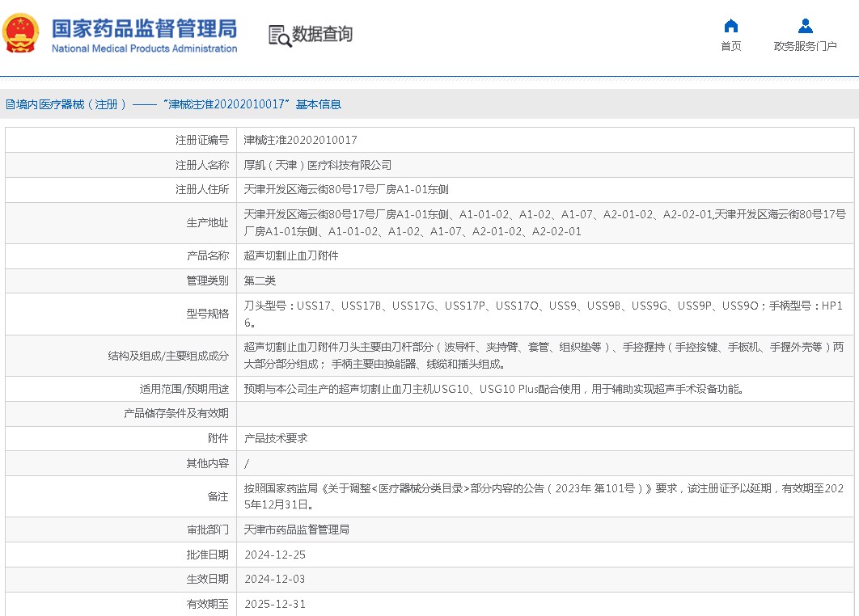
Task: Select product name 超声切割止血刀附件
Action: click(291, 255)
